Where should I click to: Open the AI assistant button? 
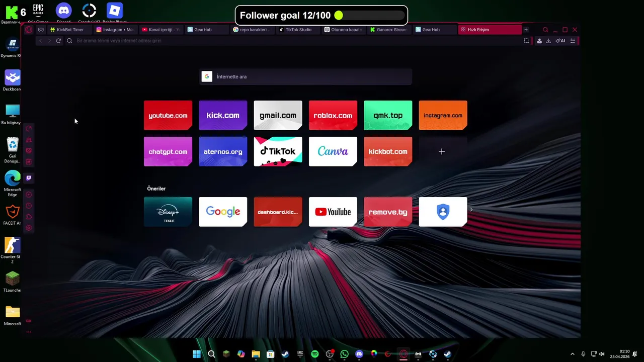coord(560,41)
